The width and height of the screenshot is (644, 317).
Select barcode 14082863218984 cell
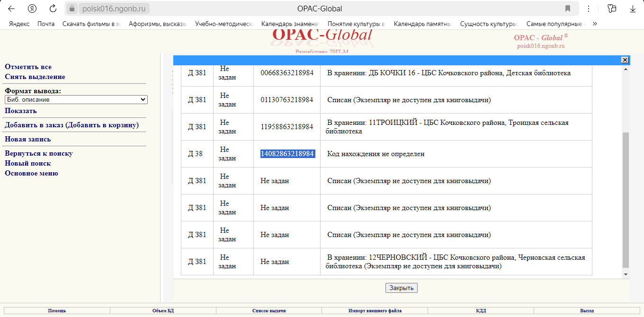point(287,154)
